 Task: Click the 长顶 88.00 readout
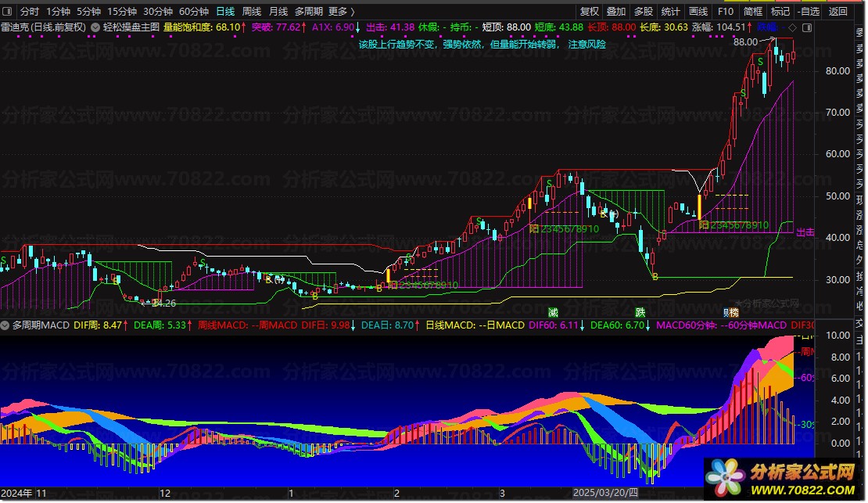(612, 27)
